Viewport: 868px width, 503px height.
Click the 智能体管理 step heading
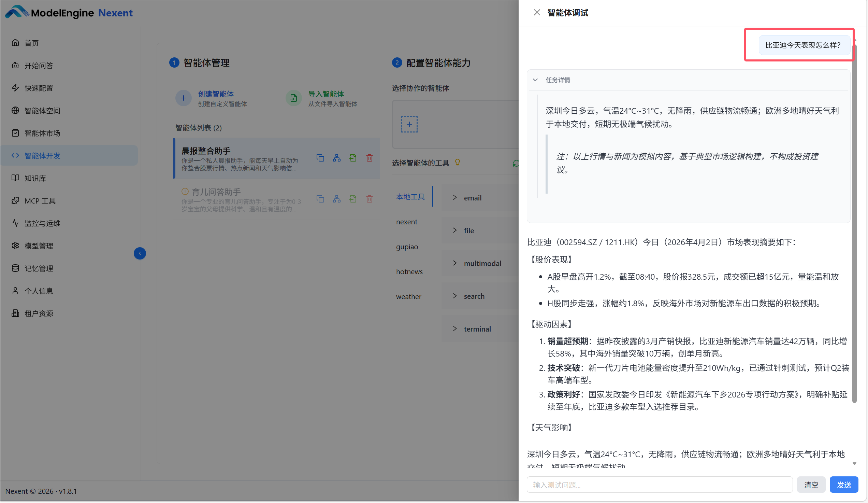pos(206,63)
